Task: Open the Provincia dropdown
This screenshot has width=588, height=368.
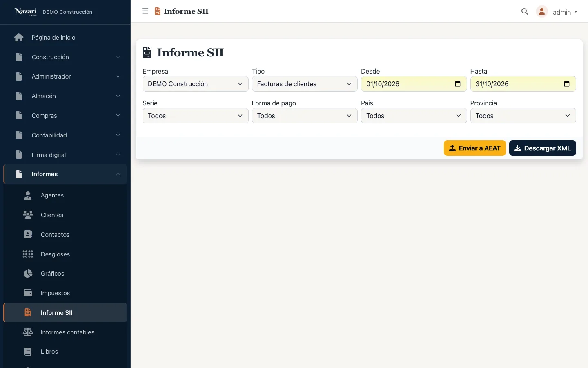Action: [x=523, y=116]
